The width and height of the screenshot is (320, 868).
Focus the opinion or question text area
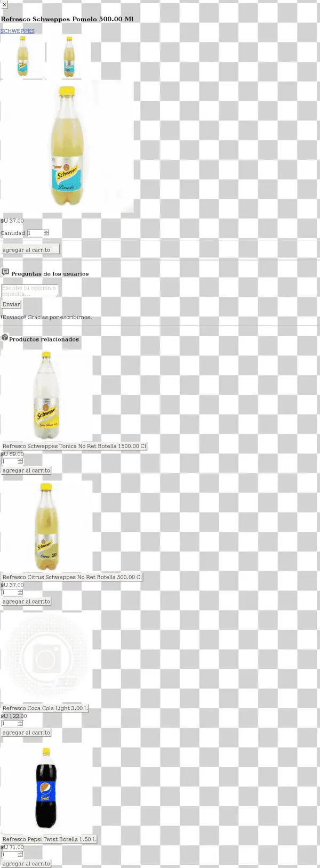point(30,290)
